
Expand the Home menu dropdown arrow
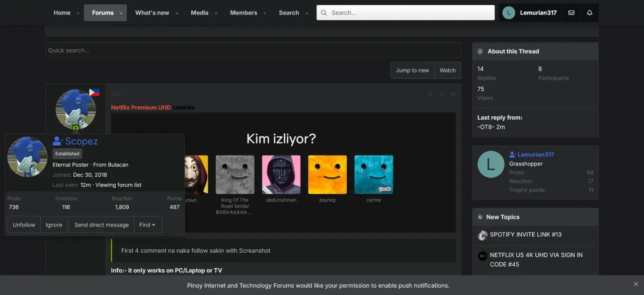click(x=78, y=13)
